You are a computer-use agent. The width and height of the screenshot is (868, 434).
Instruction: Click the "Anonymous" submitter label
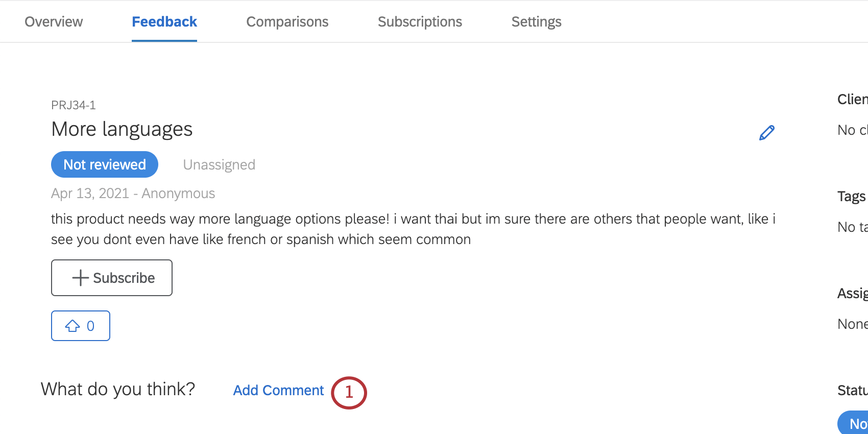[x=178, y=193]
